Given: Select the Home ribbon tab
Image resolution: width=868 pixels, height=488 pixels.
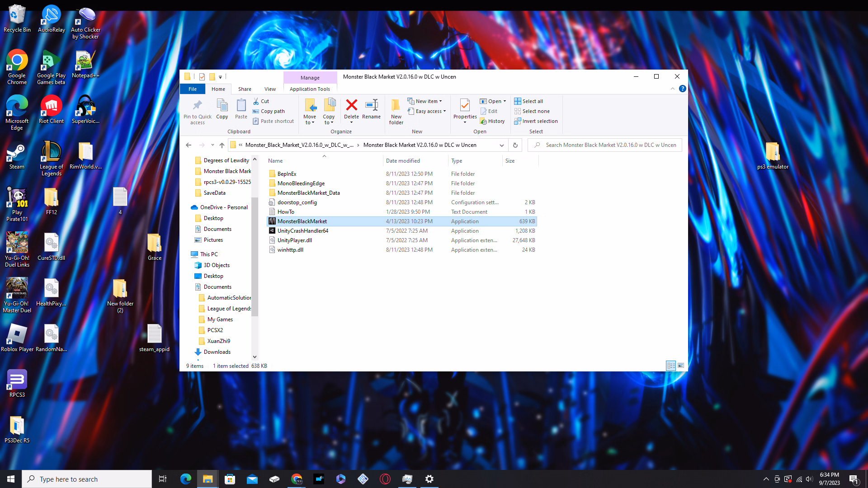Looking at the screenshot, I should [218, 89].
